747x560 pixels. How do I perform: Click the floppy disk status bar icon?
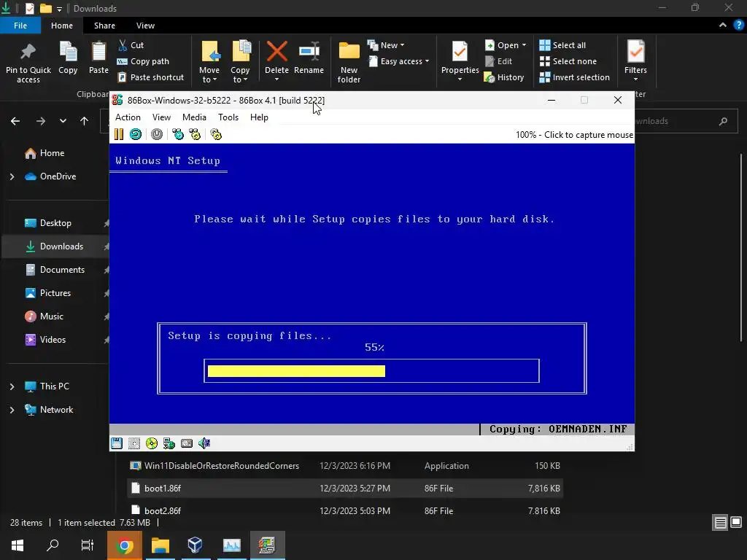(x=117, y=443)
